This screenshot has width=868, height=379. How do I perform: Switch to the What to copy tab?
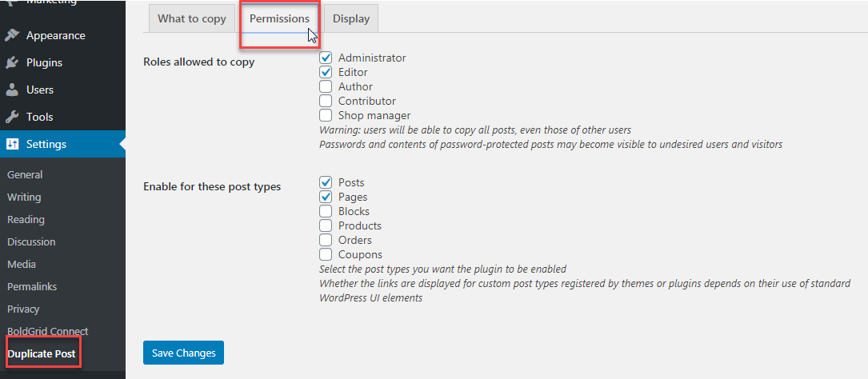[x=192, y=19]
